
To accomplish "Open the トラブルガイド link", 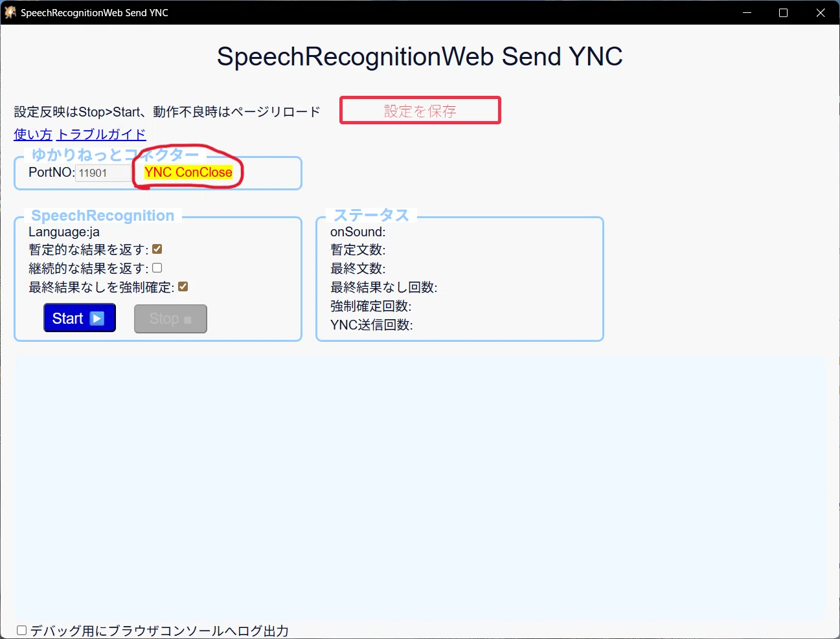I will (102, 134).
